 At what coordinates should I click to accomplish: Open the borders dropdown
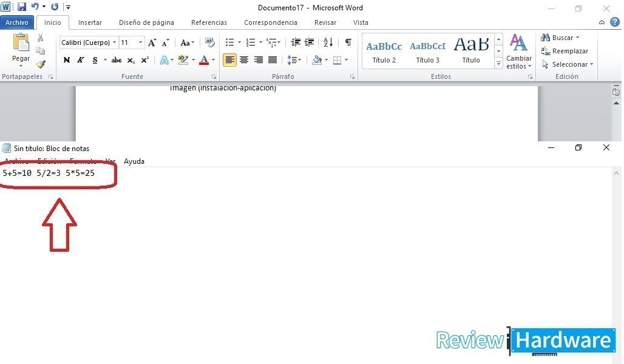point(346,60)
